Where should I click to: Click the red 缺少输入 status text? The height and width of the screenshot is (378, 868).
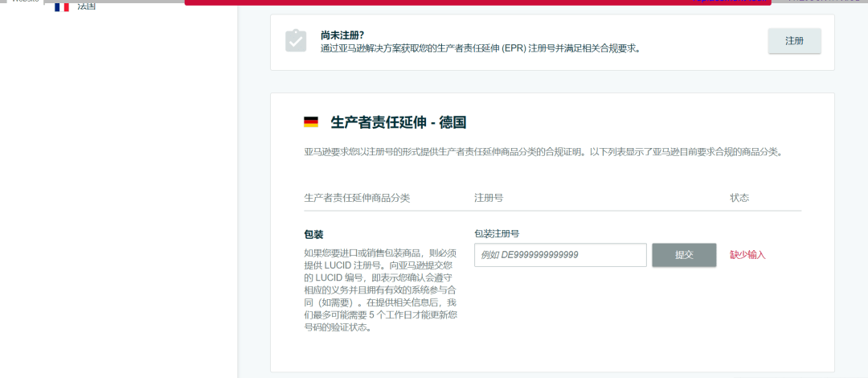point(747,255)
